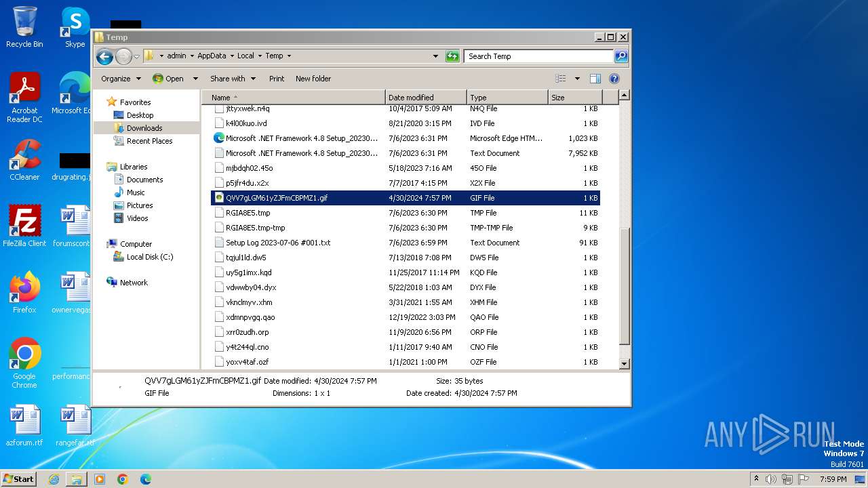The image size is (868, 488).
Task: Click New folder in toolbar
Action: pos(313,79)
